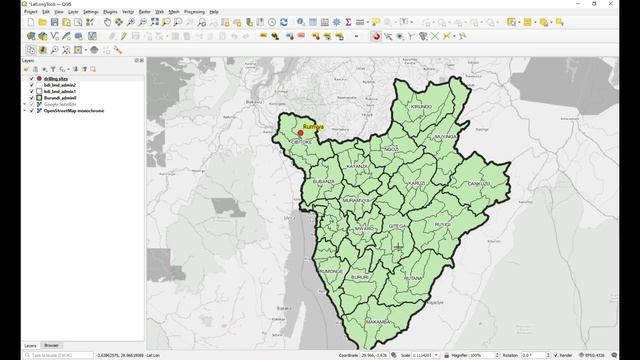Click the Temporal Controller clock icon
This screenshot has width=640, height=360.
click(x=272, y=22)
